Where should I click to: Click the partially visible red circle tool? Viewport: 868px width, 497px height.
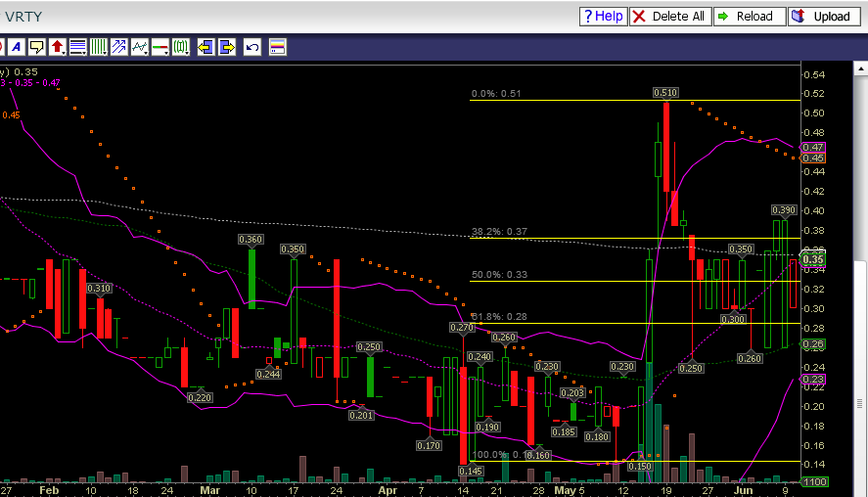coord(2,47)
